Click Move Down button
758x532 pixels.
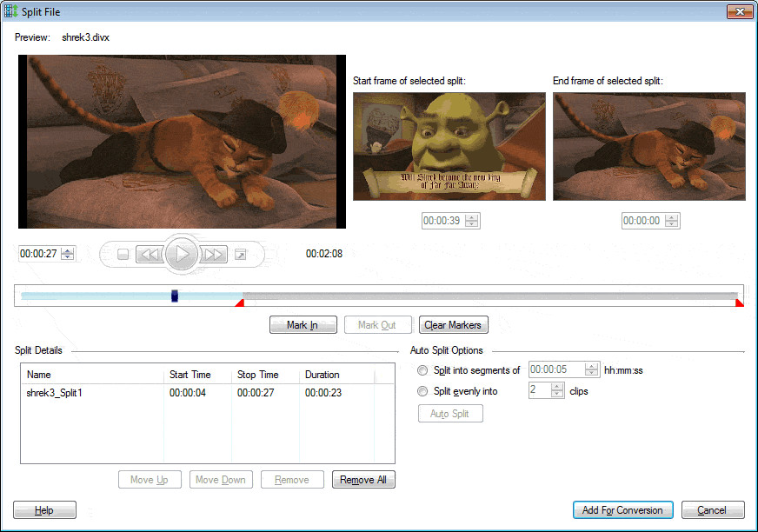click(221, 480)
